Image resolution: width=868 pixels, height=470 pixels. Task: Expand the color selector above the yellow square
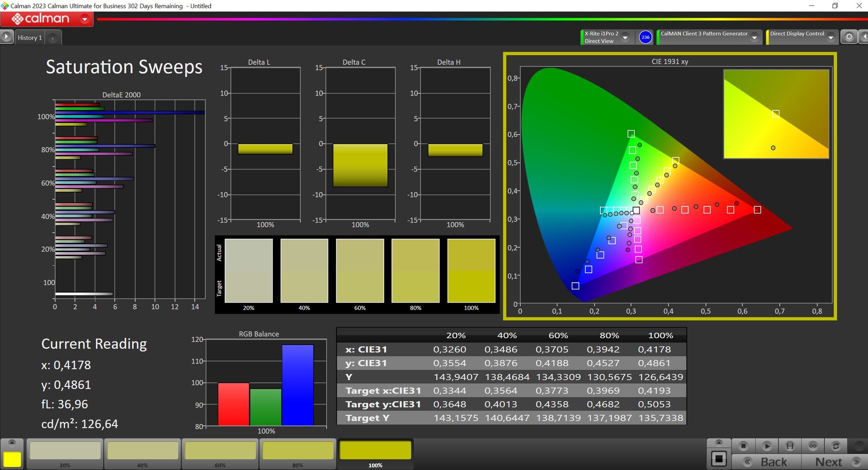(x=12, y=442)
